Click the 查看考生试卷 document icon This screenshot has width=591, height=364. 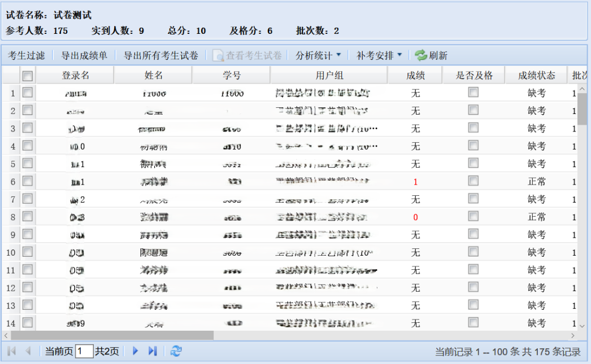tap(218, 55)
